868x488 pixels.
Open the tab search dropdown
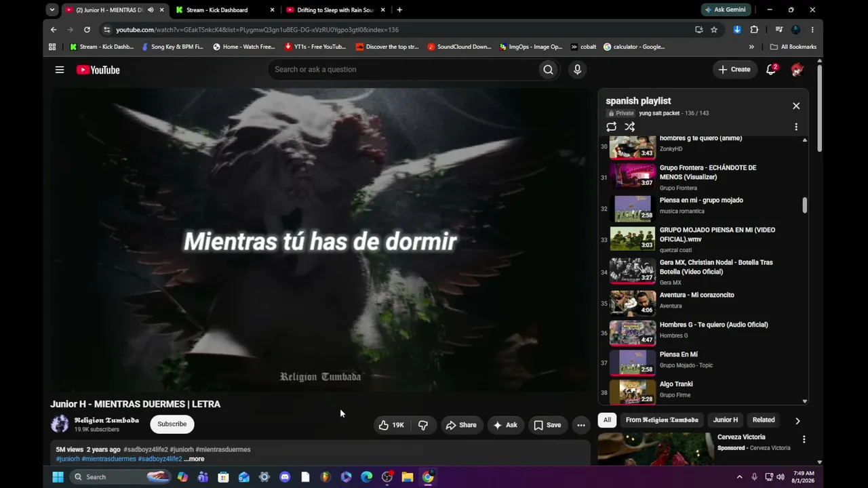click(52, 10)
